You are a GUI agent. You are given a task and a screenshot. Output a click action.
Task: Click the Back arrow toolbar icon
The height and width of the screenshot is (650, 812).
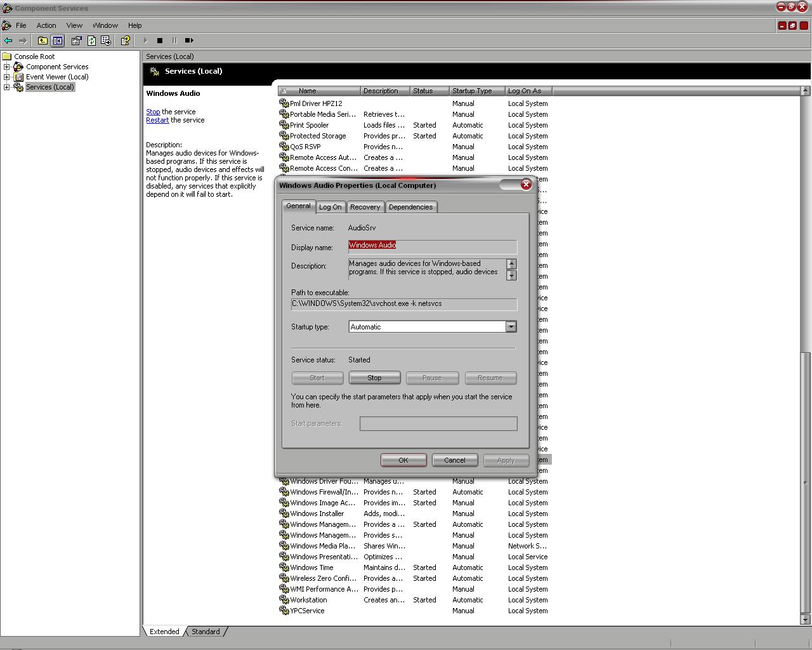pyautogui.click(x=8, y=41)
